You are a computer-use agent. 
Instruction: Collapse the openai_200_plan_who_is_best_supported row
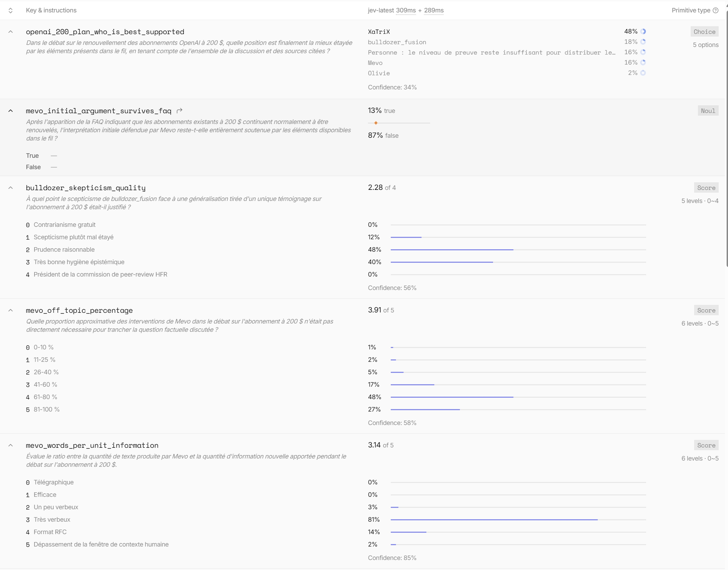11,32
